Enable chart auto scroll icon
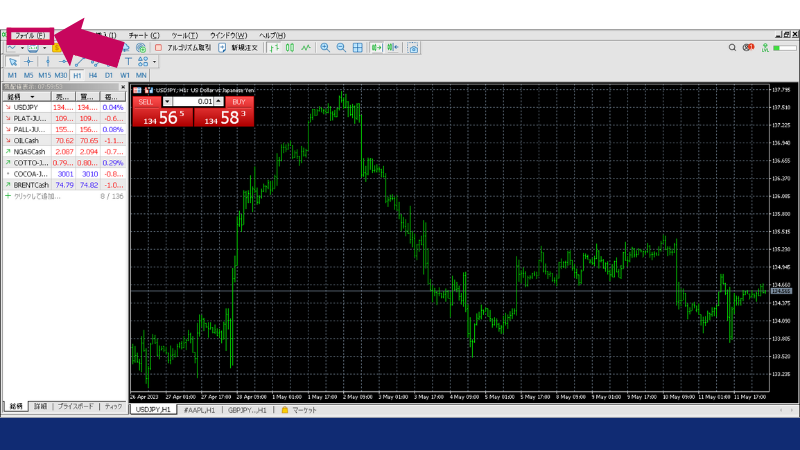This screenshot has width=800, height=450. pos(377,47)
